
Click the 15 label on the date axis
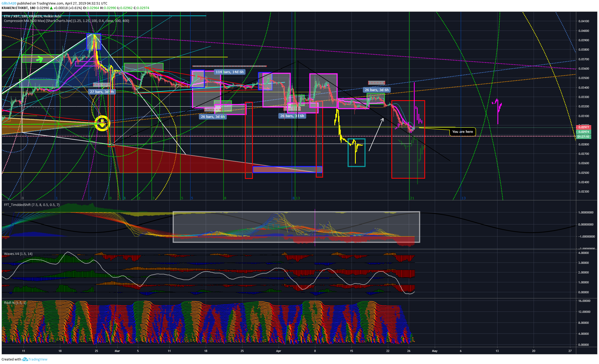(x=351, y=351)
